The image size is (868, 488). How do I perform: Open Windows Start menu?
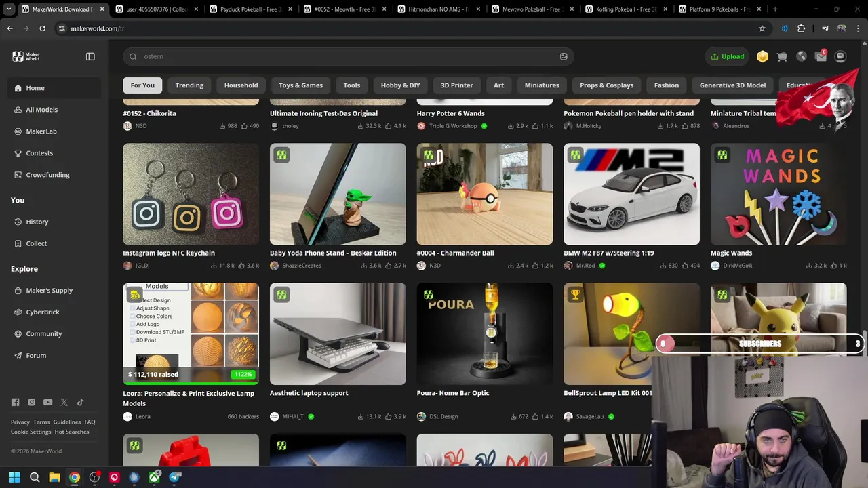14,477
